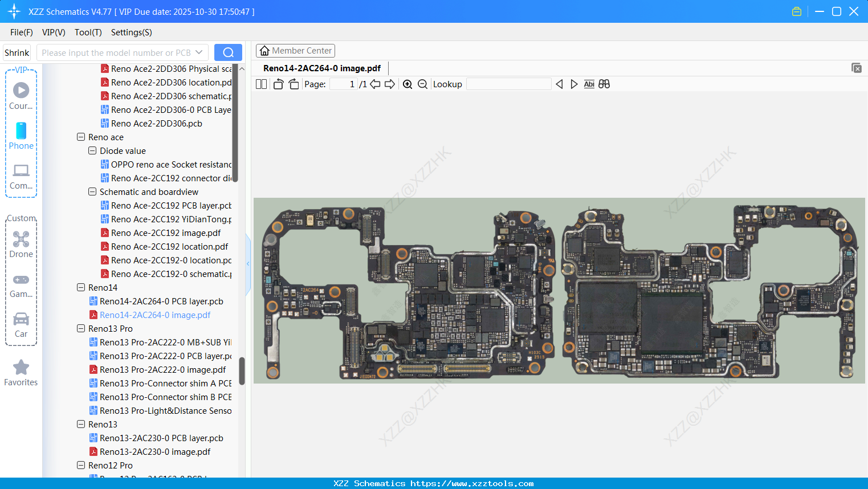This screenshot has height=489, width=868.
Task: Click the Member Center button
Action: (295, 51)
